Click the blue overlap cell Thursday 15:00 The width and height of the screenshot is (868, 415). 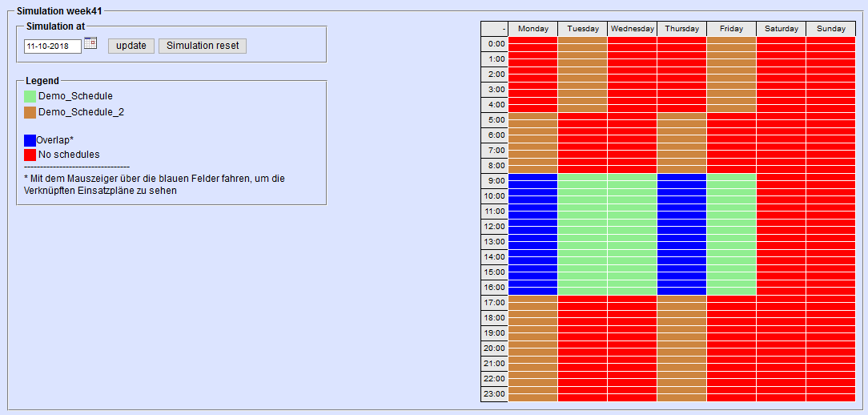click(682, 272)
